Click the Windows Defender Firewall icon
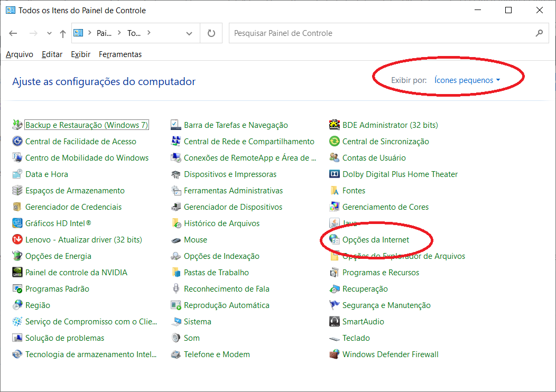556x392 pixels. pyautogui.click(x=335, y=354)
